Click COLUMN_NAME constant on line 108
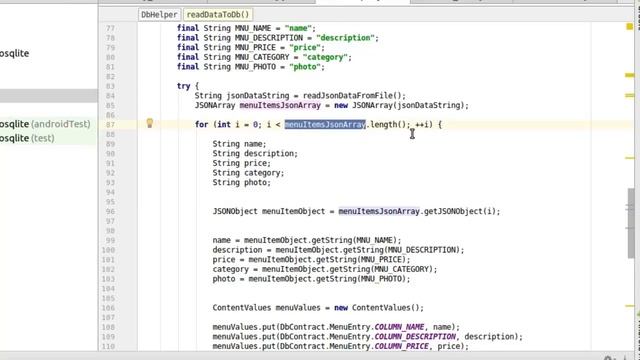Image resolution: width=640 pixels, height=360 pixels. (399, 327)
